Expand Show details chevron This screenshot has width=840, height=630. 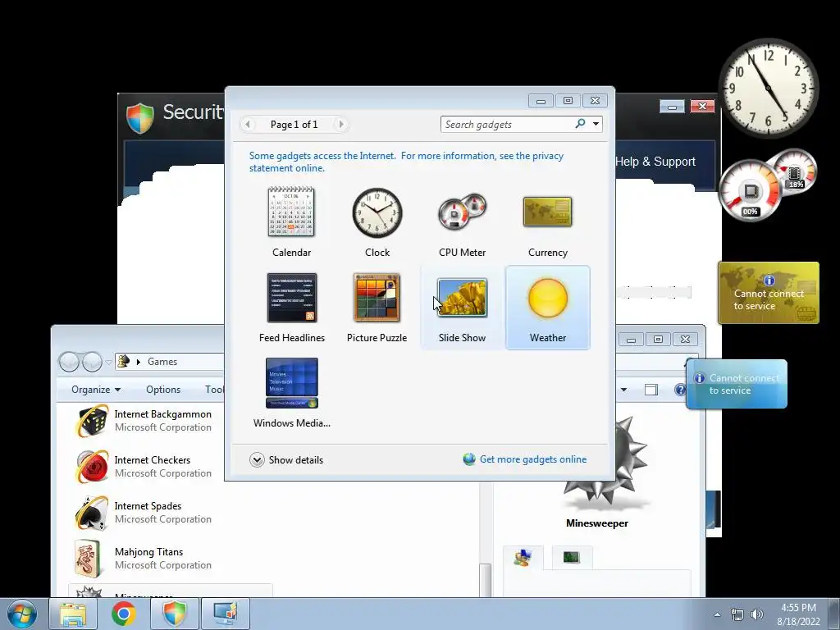[x=257, y=459]
